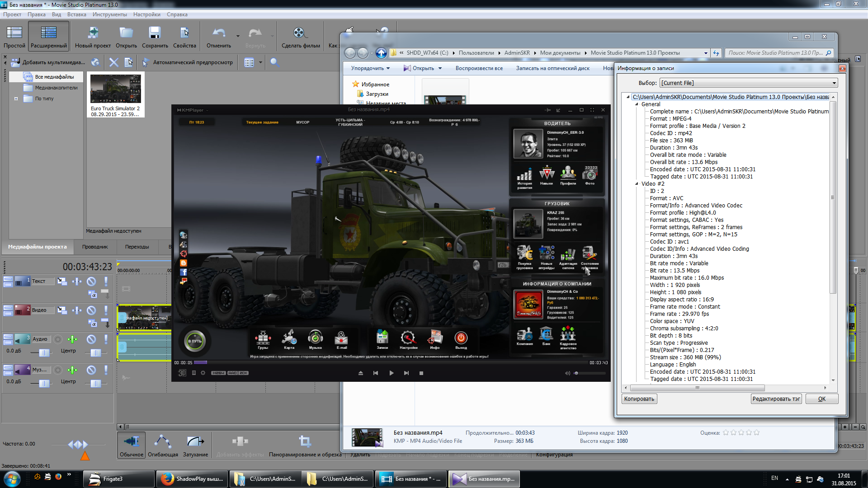The height and width of the screenshot is (488, 868).
Task: Click the KMPlayer seek progress bar
Action: point(391,362)
